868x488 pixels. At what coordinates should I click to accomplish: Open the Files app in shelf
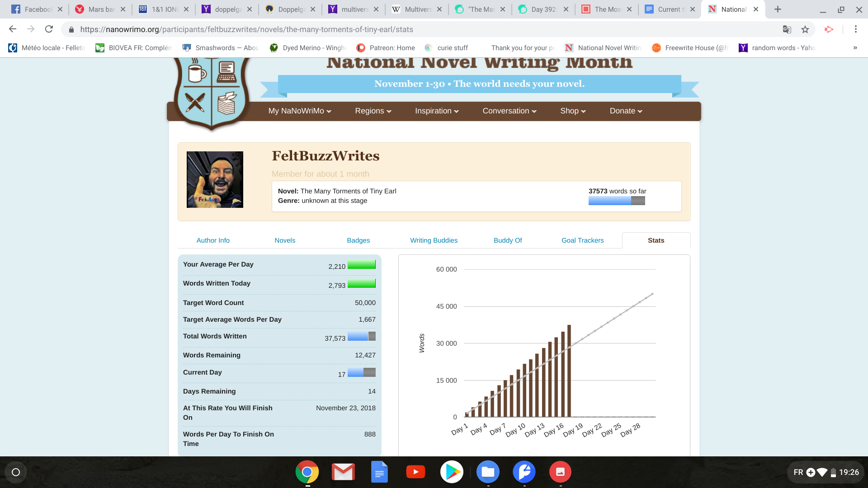(488, 472)
